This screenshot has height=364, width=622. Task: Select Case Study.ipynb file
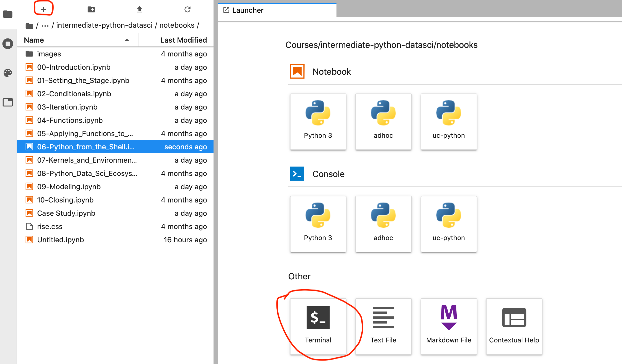pos(115,213)
